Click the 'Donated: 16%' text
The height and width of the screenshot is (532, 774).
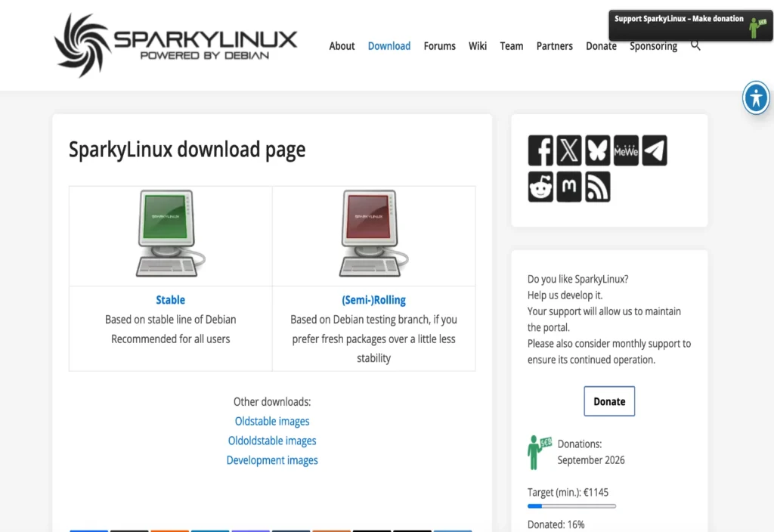pos(556,524)
